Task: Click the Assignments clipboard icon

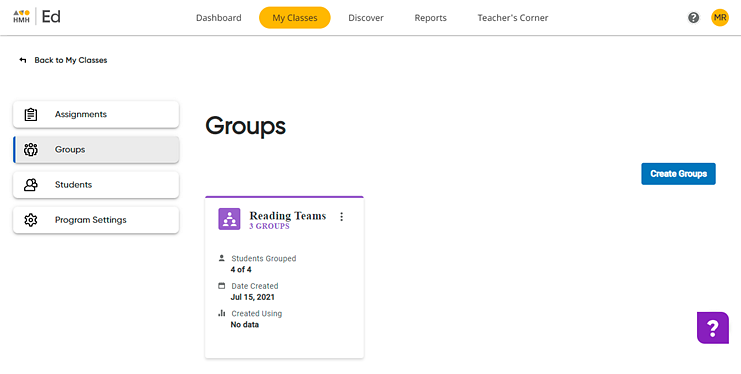Action: pos(31,114)
